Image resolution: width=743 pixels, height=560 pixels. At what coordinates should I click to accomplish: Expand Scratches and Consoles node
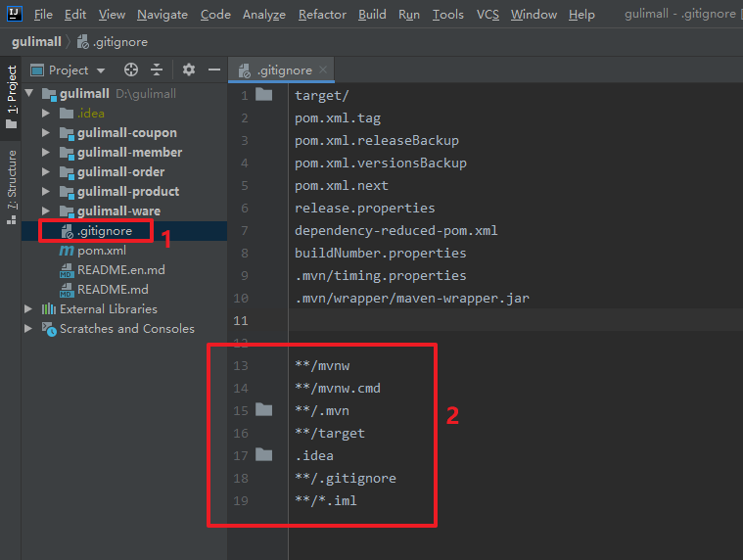(28, 328)
